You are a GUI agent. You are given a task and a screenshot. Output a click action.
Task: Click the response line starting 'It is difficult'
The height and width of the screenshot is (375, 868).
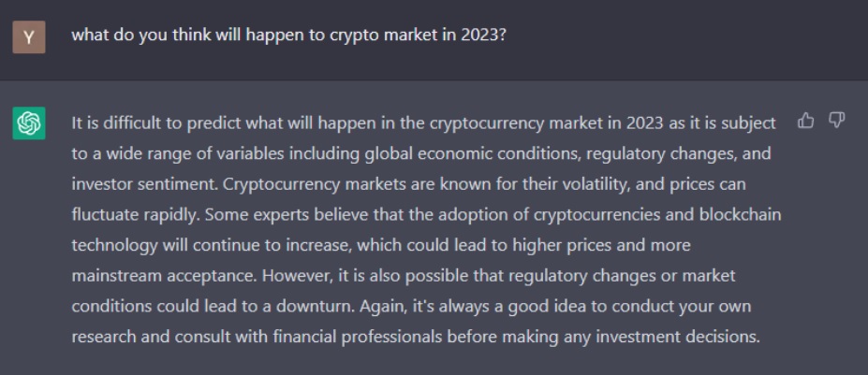click(423, 123)
